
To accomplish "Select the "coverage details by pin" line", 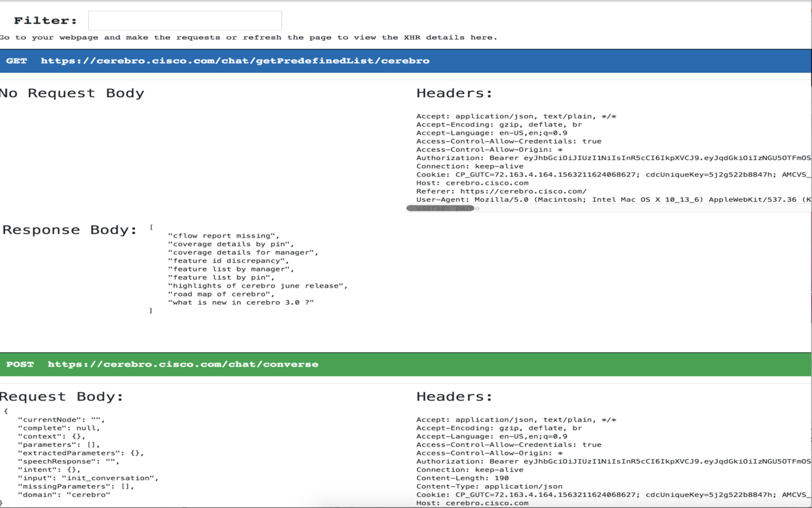I will [231, 244].
